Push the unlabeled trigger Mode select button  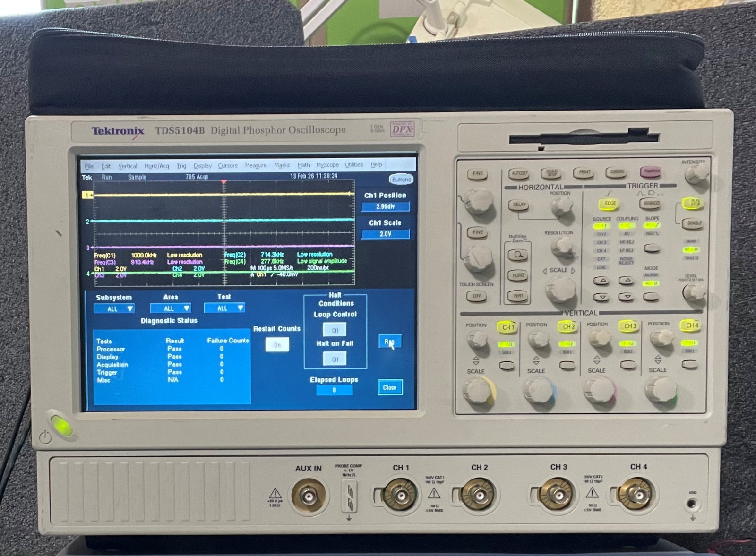coord(651,297)
